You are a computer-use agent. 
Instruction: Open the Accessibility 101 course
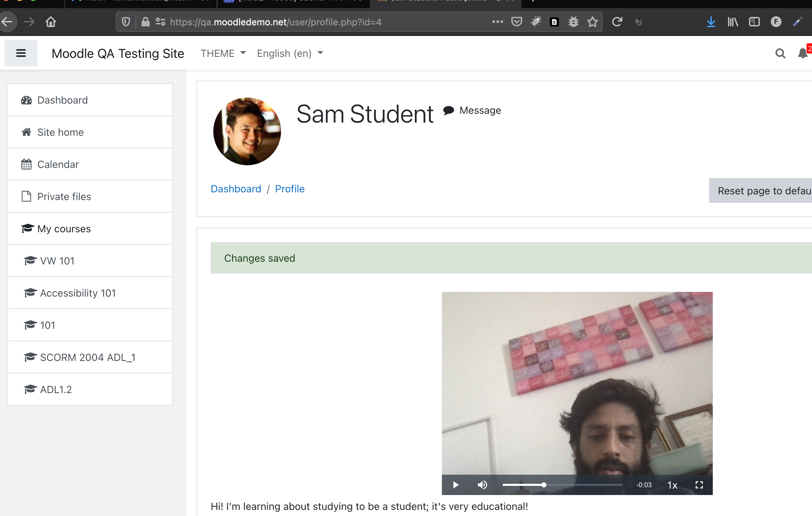click(90, 293)
